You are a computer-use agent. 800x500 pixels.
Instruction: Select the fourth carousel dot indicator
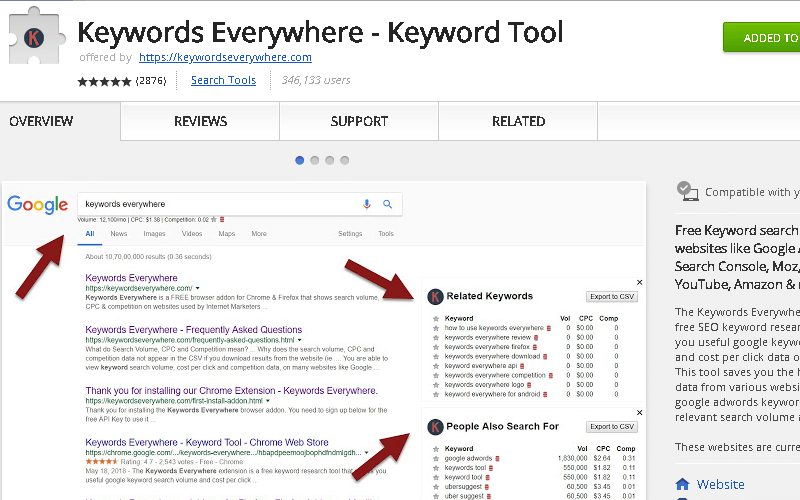[x=345, y=160]
